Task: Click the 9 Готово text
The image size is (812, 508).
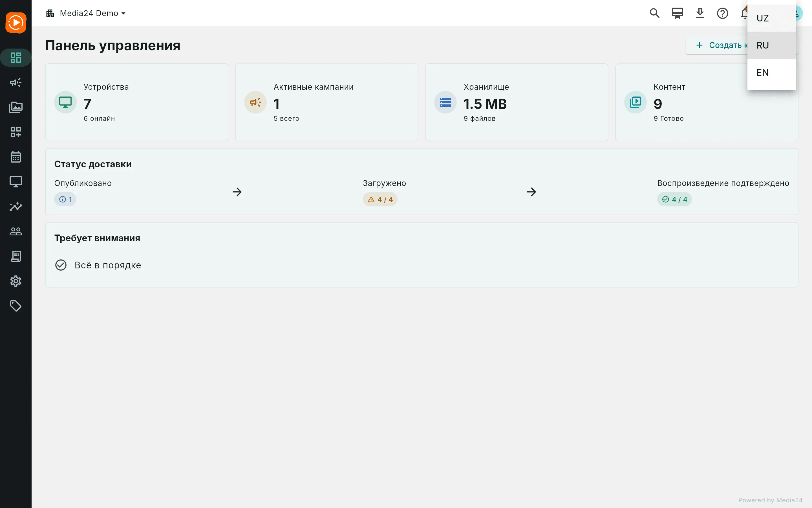Action: tap(668, 118)
